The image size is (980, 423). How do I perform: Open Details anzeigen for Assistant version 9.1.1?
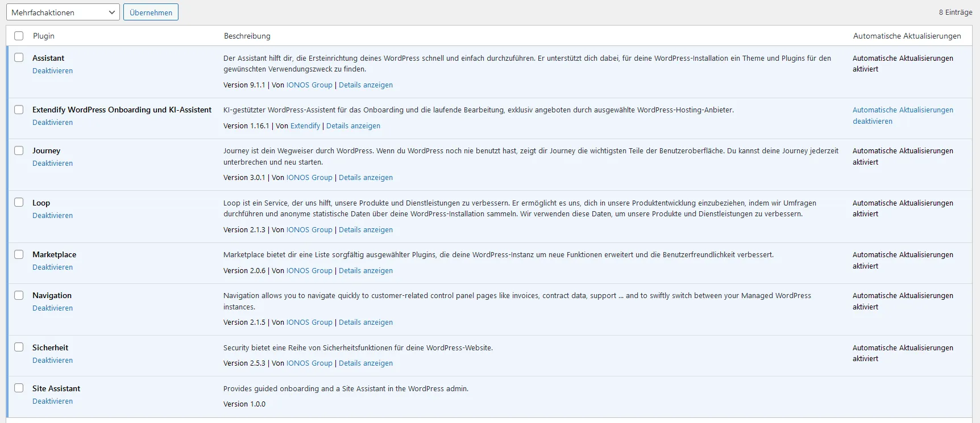click(x=366, y=85)
